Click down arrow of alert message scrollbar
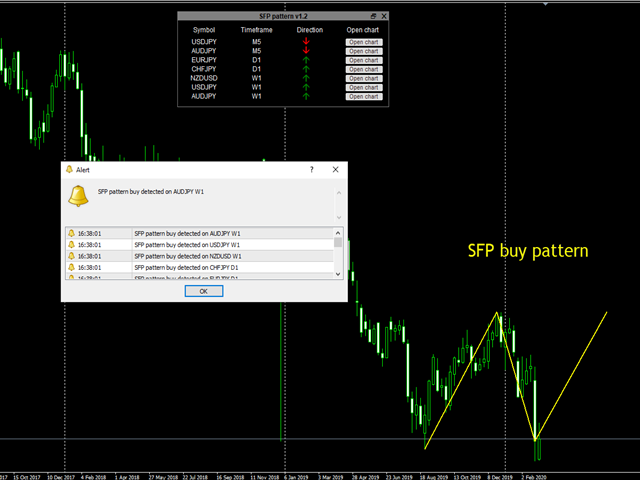Viewport: 640px width, 480px height. (x=338, y=218)
